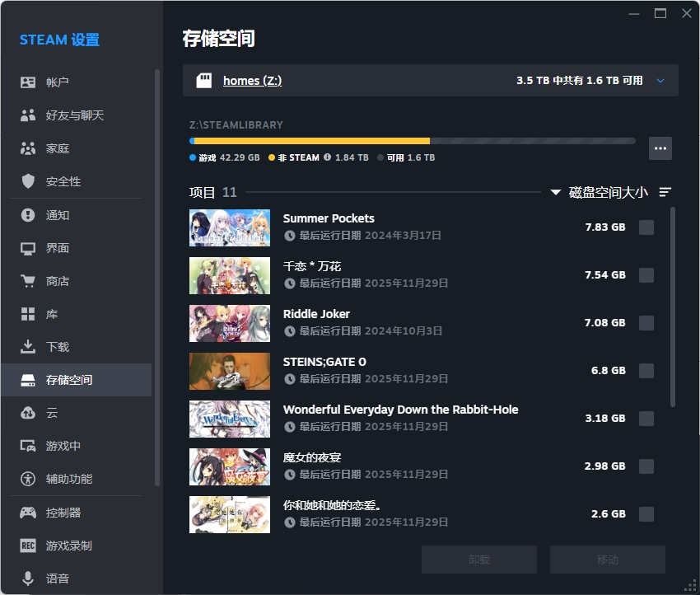Expand the homes (Z:) drive dropdown
This screenshot has width=700, height=595.
[x=660, y=81]
